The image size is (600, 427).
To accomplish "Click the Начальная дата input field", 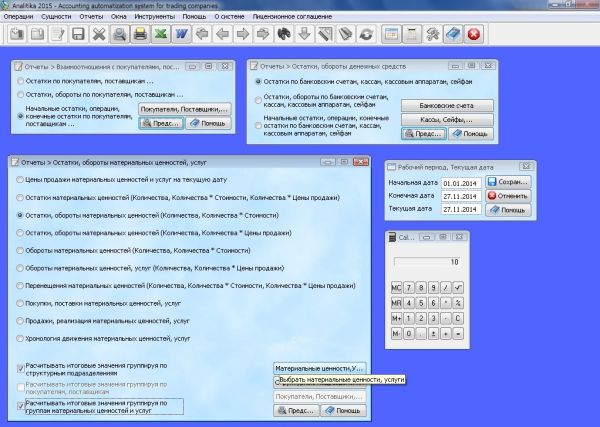I will point(460,183).
